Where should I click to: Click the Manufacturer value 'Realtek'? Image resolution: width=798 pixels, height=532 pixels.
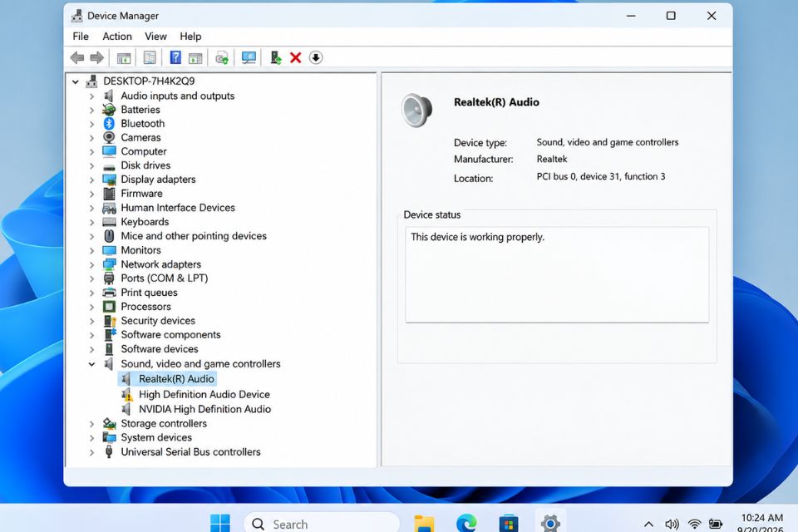[552, 160]
